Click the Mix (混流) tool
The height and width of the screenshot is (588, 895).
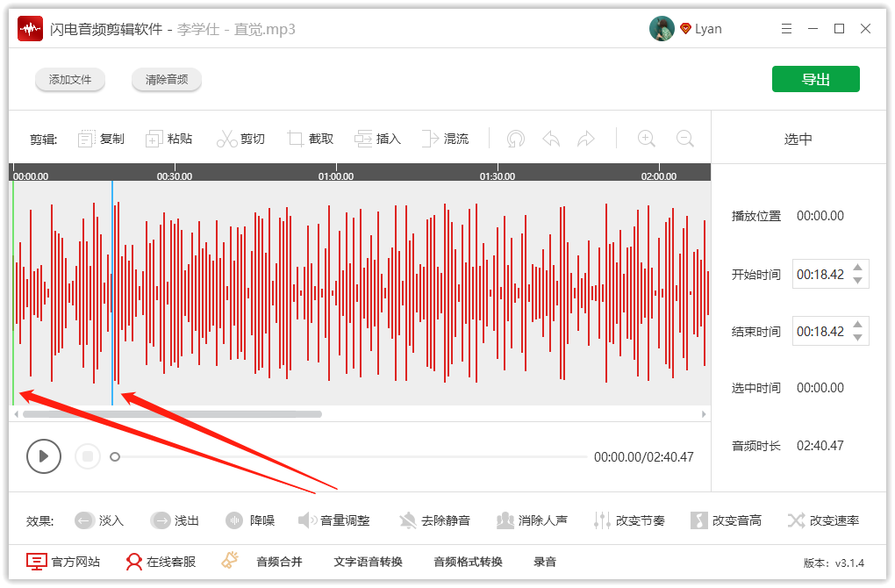[x=445, y=139]
